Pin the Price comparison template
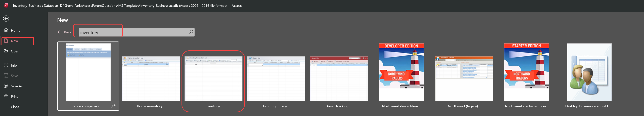Image resolution: width=644 pixels, height=116 pixels. (x=114, y=106)
